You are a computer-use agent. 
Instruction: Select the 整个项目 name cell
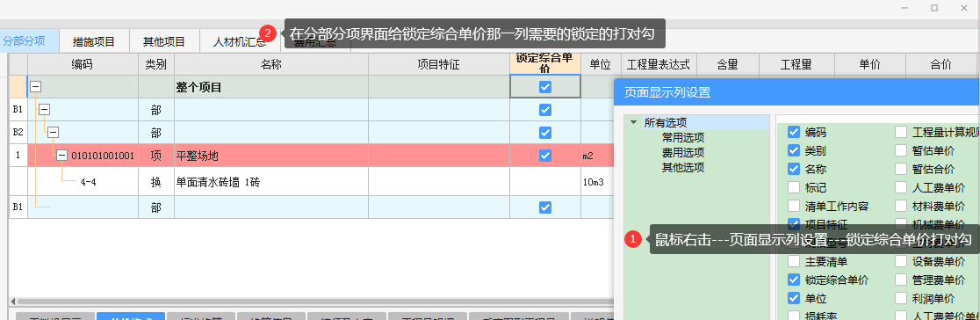[x=271, y=87]
